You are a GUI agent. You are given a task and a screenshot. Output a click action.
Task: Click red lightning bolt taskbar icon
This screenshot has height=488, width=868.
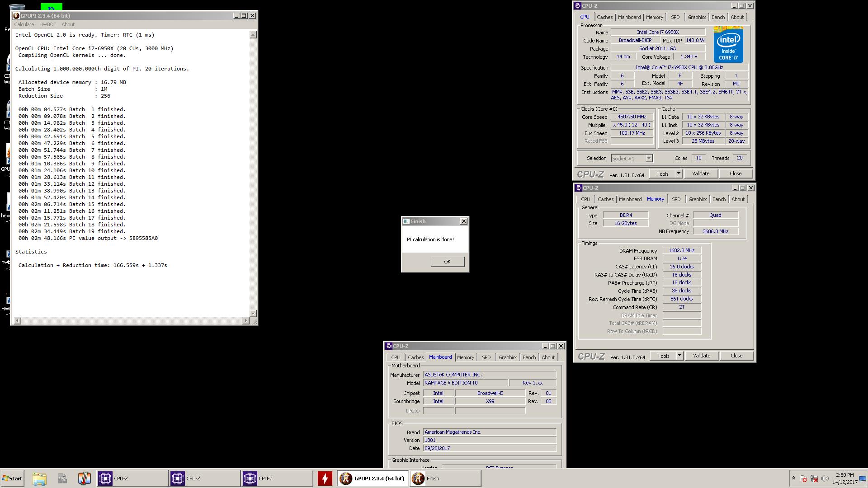pos(325,479)
